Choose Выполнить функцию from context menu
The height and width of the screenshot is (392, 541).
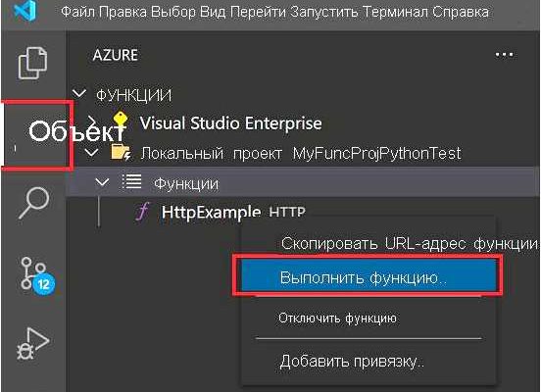pos(369,277)
